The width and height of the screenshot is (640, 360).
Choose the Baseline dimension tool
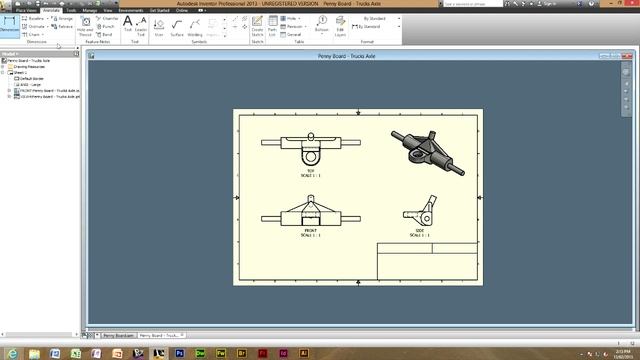(x=33, y=18)
